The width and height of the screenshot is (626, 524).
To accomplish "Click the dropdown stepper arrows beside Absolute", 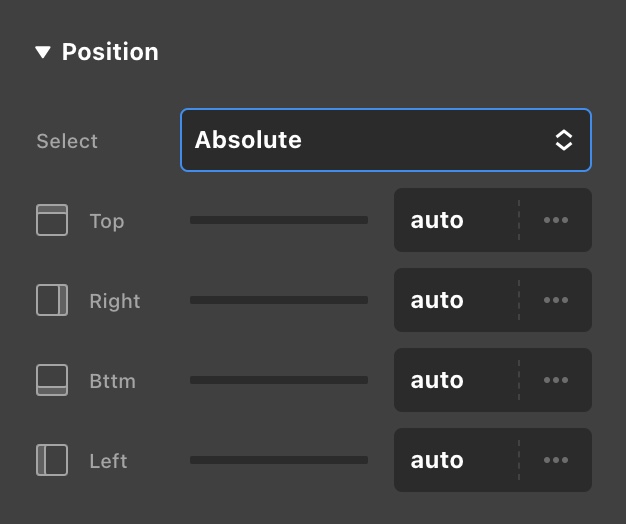I will [x=564, y=140].
